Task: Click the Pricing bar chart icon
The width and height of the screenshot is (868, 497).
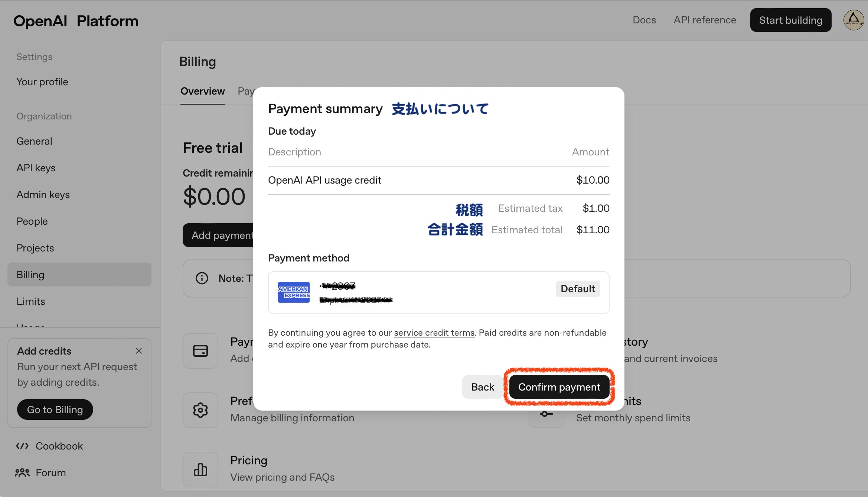Action: coord(200,470)
